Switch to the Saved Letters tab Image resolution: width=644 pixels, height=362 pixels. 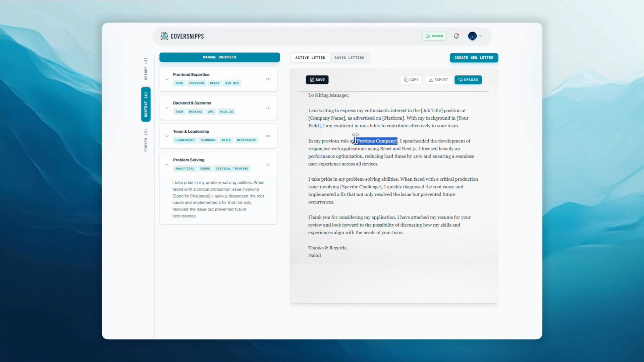(349, 58)
